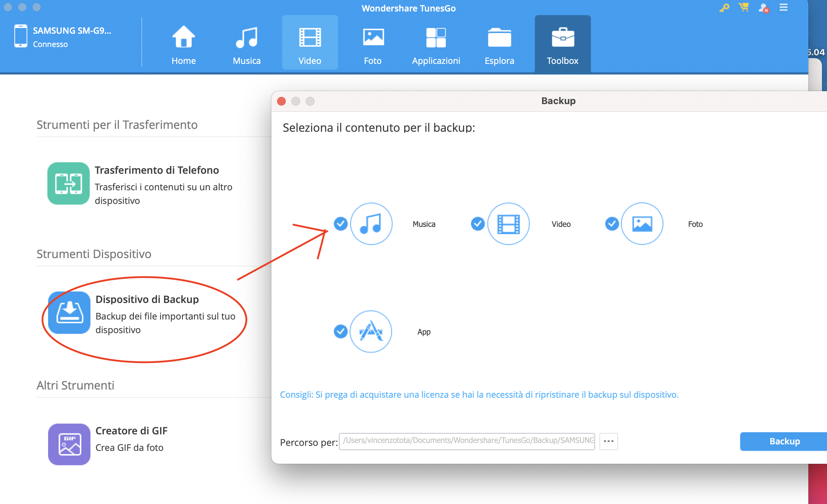Click the App label in Backup dialog
The width and height of the screenshot is (827, 504).
424,332
